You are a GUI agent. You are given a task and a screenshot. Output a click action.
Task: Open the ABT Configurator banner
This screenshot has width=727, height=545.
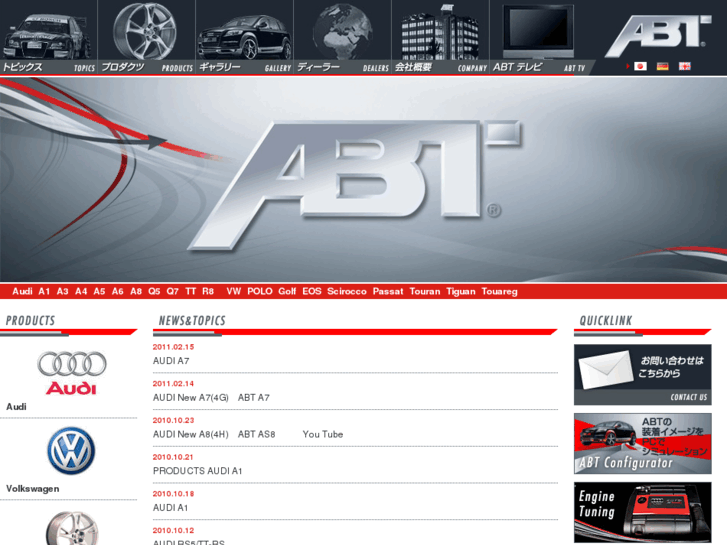643,443
